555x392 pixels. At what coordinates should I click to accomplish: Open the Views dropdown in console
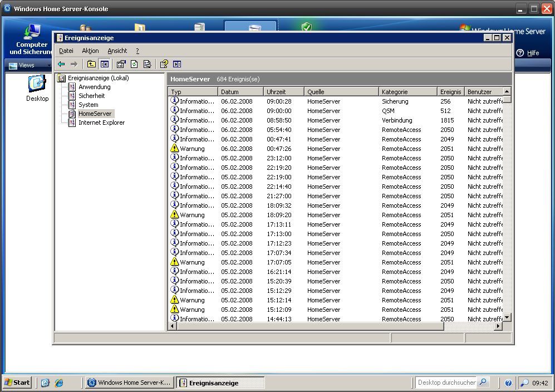30,65
